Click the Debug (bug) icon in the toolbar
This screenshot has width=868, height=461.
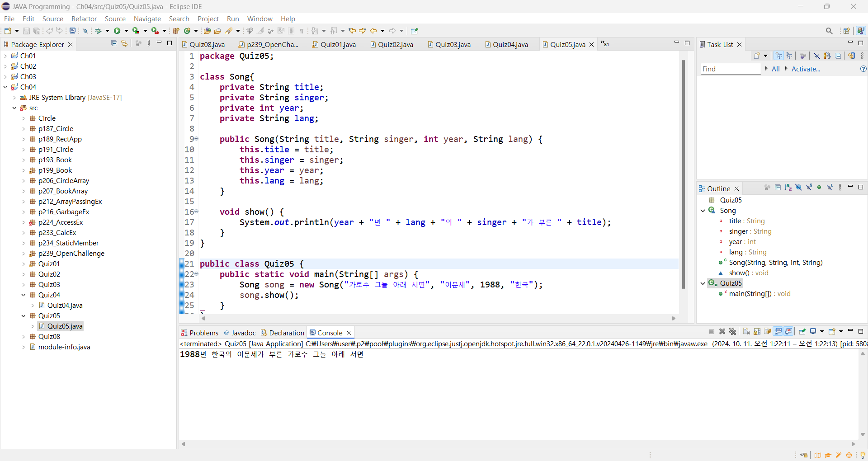[x=98, y=31]
